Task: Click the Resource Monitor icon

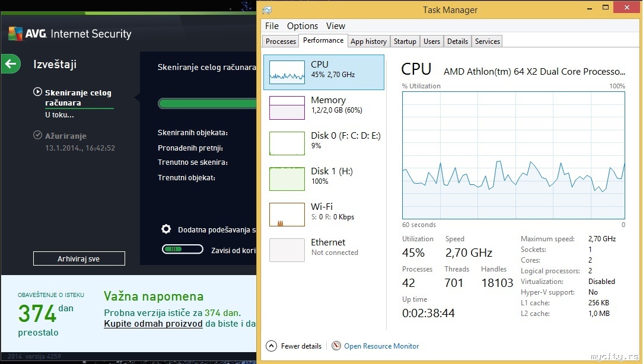Action: coord(336,346)
